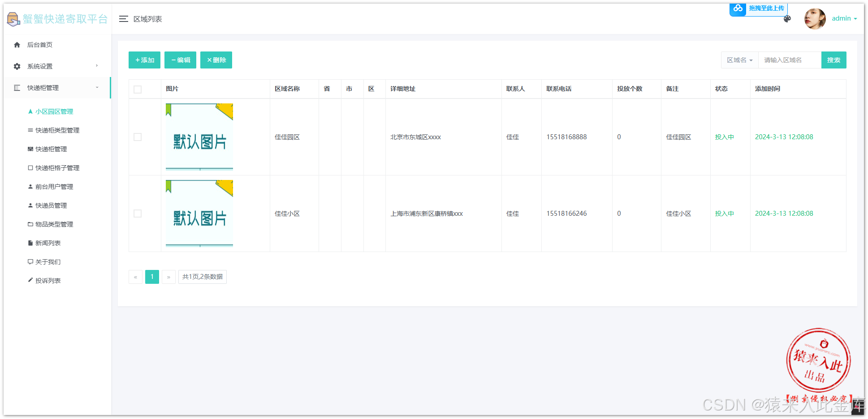The image size is (868, 419).
Task: Click the gear icon beside 系统设置
Action: click(17, 66)
